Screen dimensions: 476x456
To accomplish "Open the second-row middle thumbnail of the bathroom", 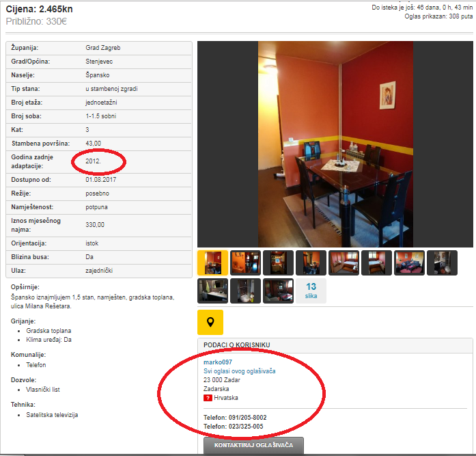I will [x=245, y=291].
